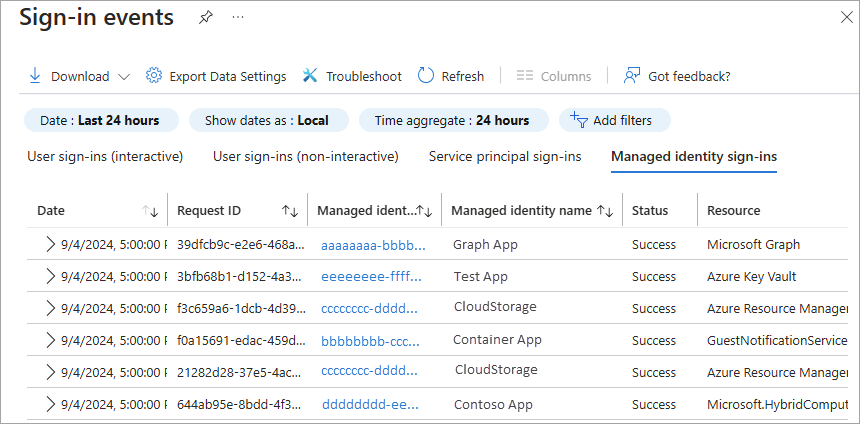Click the Time aggregate 24 hours filter pill

pos(453,121)
